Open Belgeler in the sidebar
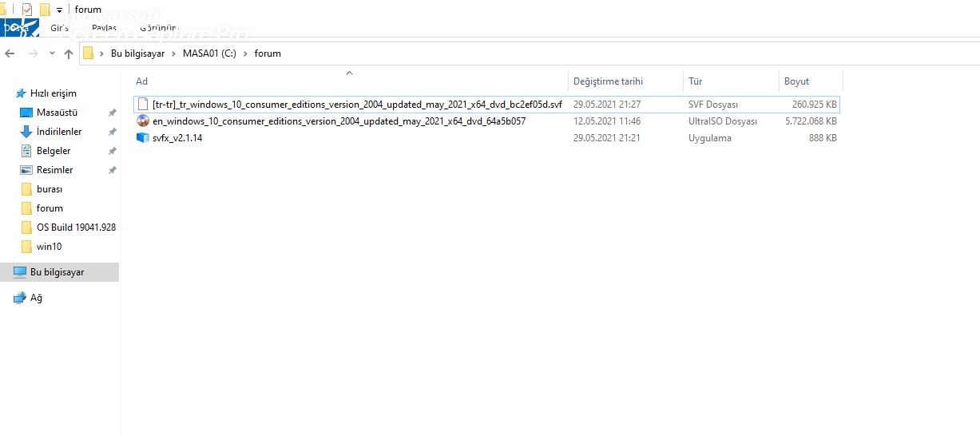 pos(54,151)
